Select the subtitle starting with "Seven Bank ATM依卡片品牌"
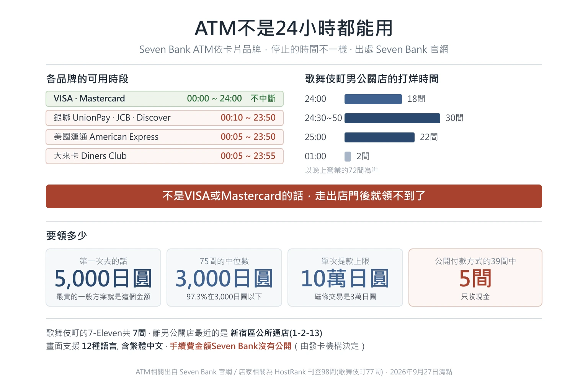 point(294,49)
